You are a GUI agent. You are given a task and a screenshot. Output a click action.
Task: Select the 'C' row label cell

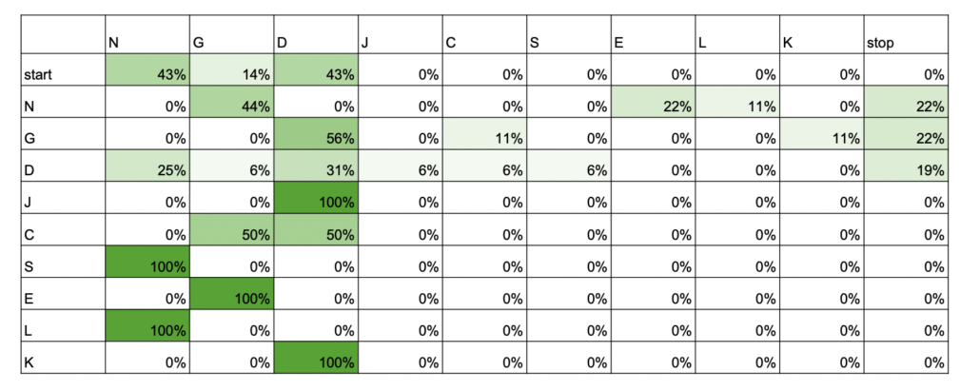tap(63, 234)
